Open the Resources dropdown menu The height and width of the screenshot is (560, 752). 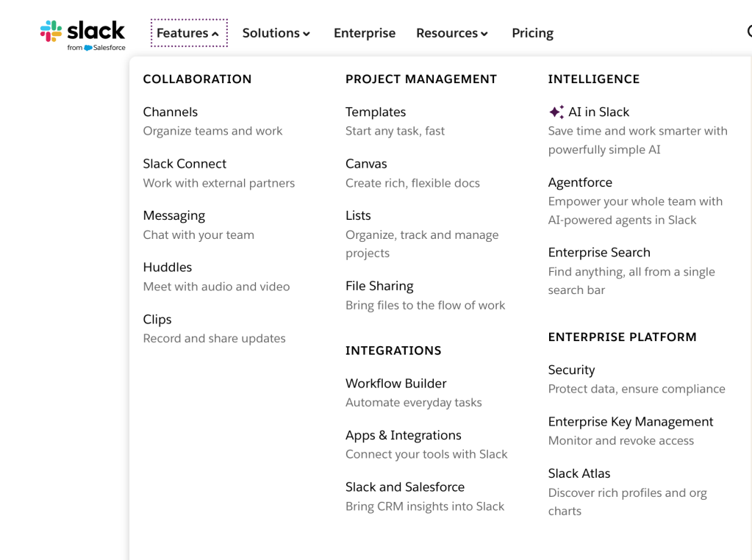(x=452, y=33)
